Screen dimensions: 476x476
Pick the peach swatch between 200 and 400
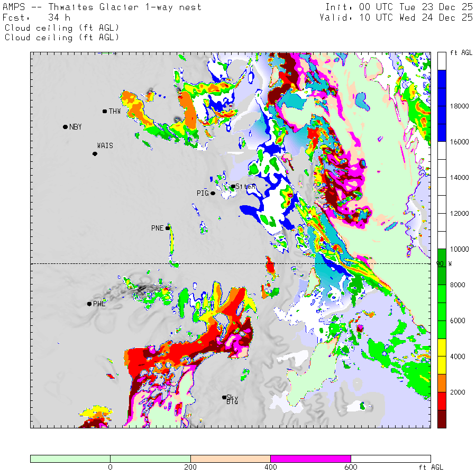click(x=230, y=459)
